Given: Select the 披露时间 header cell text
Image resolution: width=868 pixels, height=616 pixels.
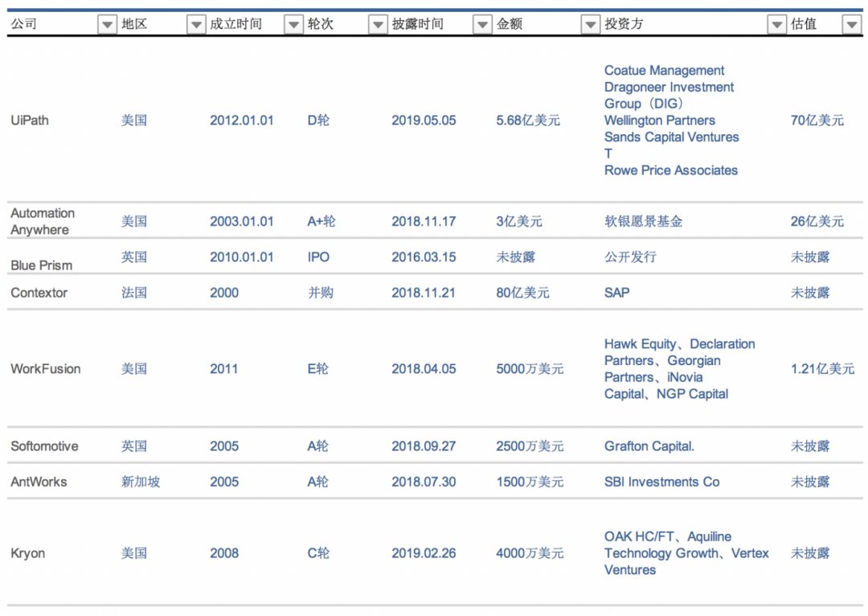Looking at the screenshot, I should pyautogui.click(x=418, y=24).
